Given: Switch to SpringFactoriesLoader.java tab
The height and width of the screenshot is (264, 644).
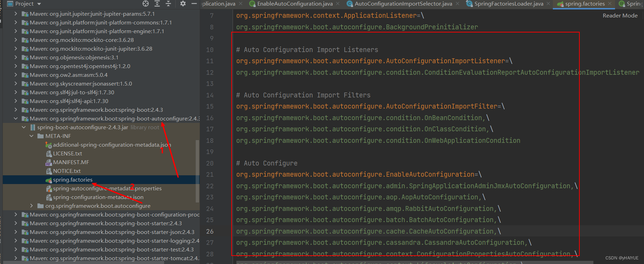Looking at the screenshot, I should [508, 4].
